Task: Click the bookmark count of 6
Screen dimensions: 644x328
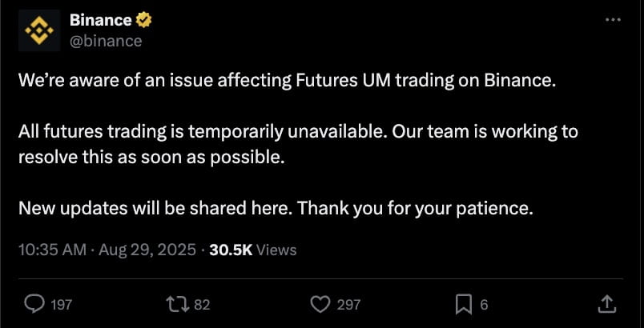Action: tap(484, 305)
